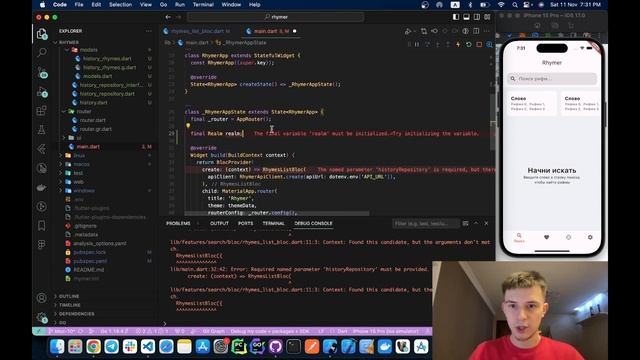640x360 pixels.
Task: Open the Source Control view
Action: [x=42, y=72]
